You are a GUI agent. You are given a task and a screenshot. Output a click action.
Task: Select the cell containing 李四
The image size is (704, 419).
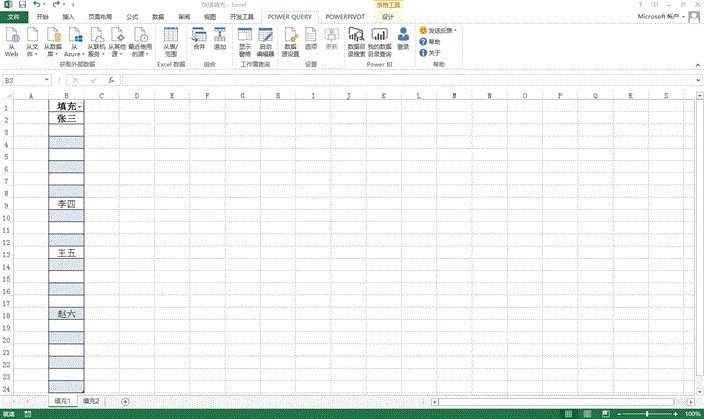(67, 204)
